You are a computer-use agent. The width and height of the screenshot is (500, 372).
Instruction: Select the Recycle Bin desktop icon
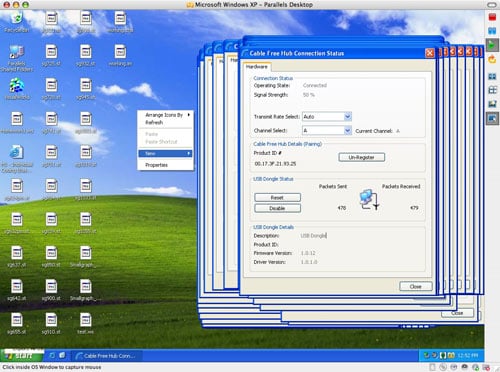pos(16,18)
